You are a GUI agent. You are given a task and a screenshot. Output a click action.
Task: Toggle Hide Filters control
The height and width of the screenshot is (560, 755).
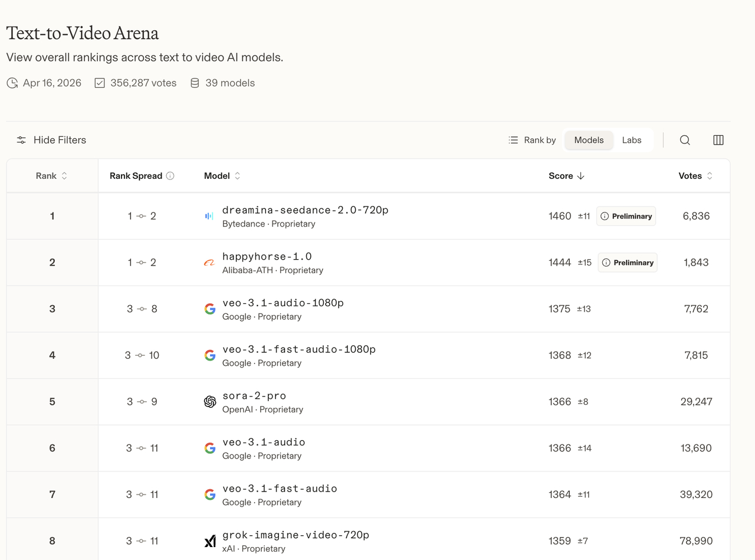coord(51,140)
